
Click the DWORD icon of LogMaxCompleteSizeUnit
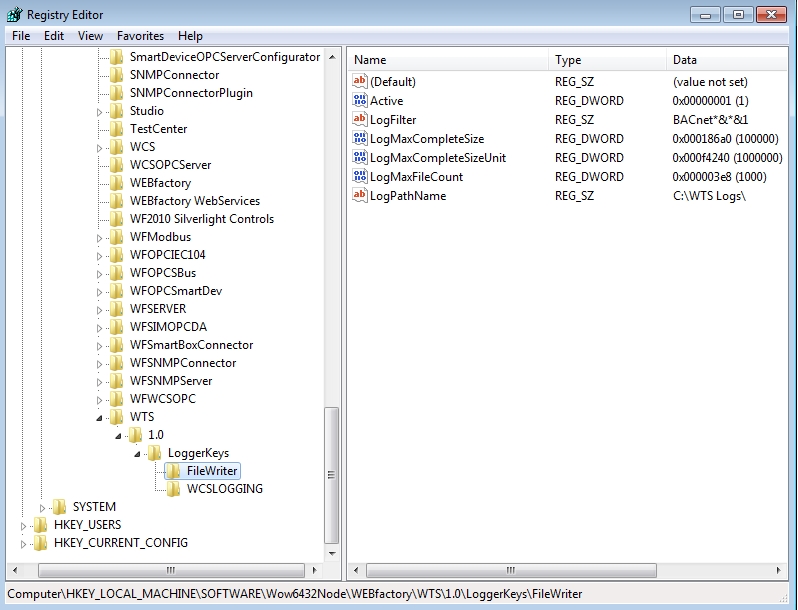point(360,157)
